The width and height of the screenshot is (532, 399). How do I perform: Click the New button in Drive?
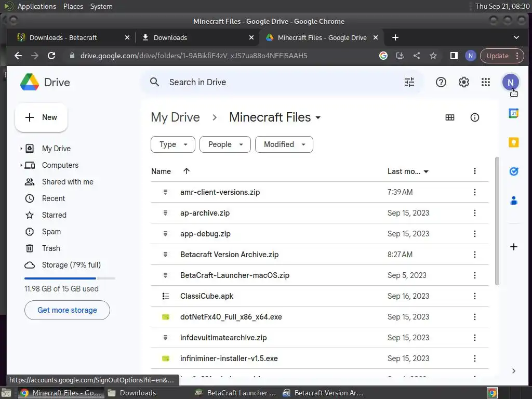coord(41,117)
